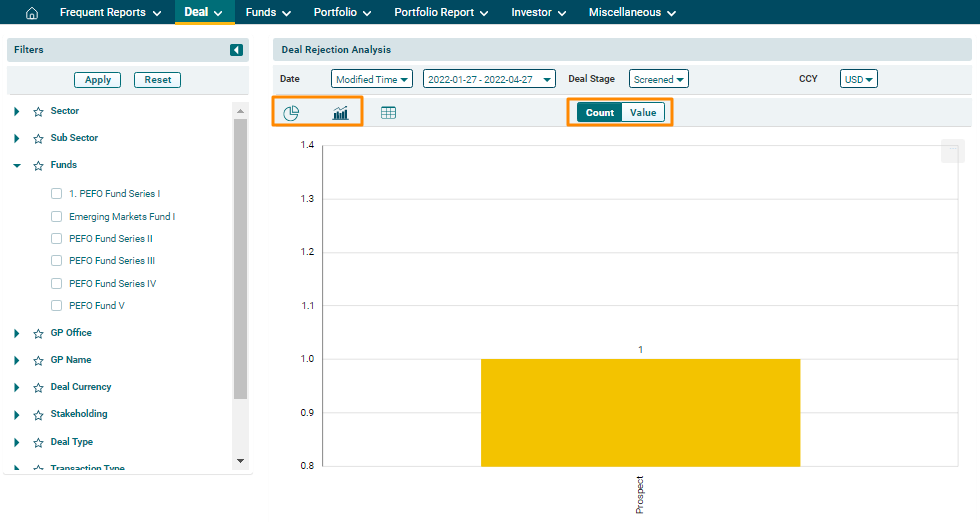Screen dimensions: 980x522
Task: Open the Portfolio Report menu
Action: pyautogui.click(x=441, y=13)
